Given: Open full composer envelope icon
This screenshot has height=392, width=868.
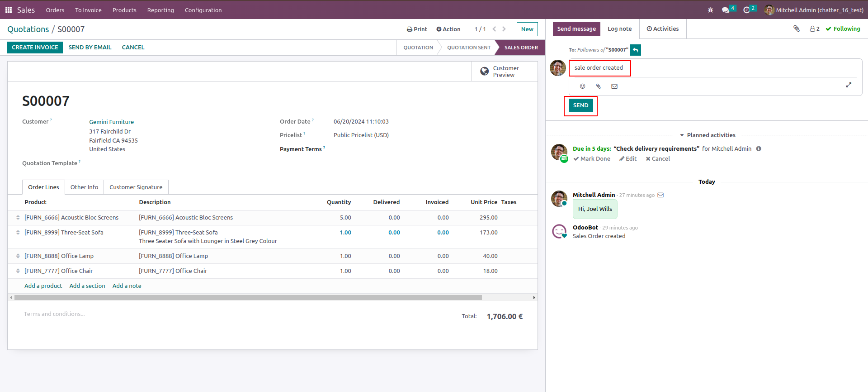Looking at the screenshot, I should 614,86.
